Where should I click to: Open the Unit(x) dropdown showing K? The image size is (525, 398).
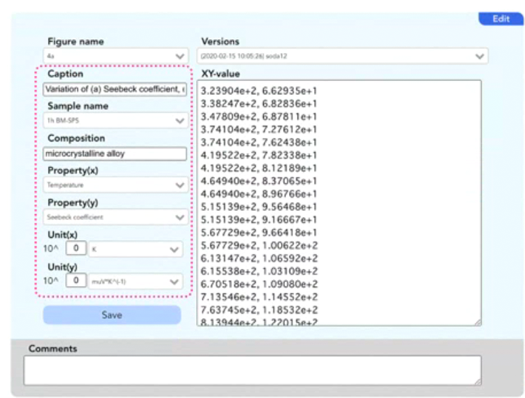point(135,249)
